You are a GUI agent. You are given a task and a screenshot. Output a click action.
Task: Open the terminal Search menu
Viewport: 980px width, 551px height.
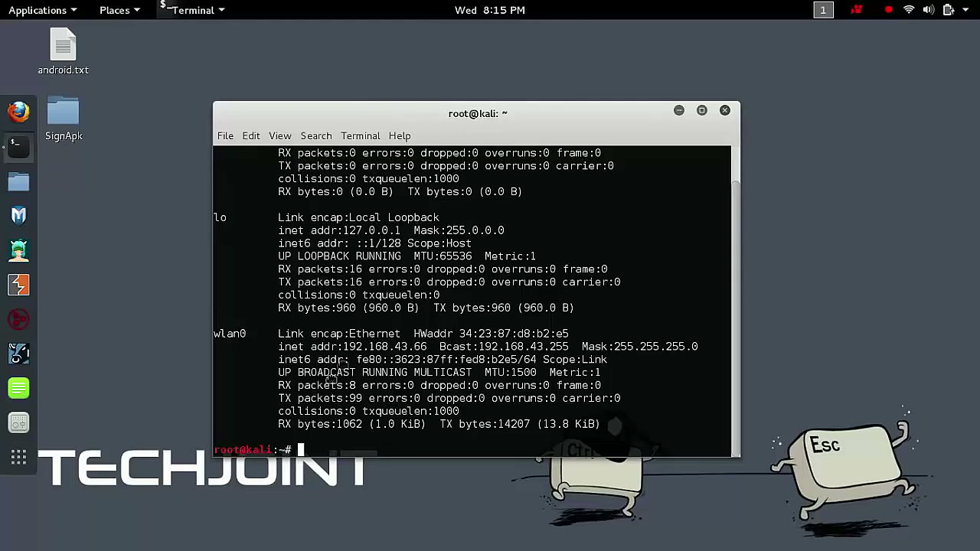[316, 135]
